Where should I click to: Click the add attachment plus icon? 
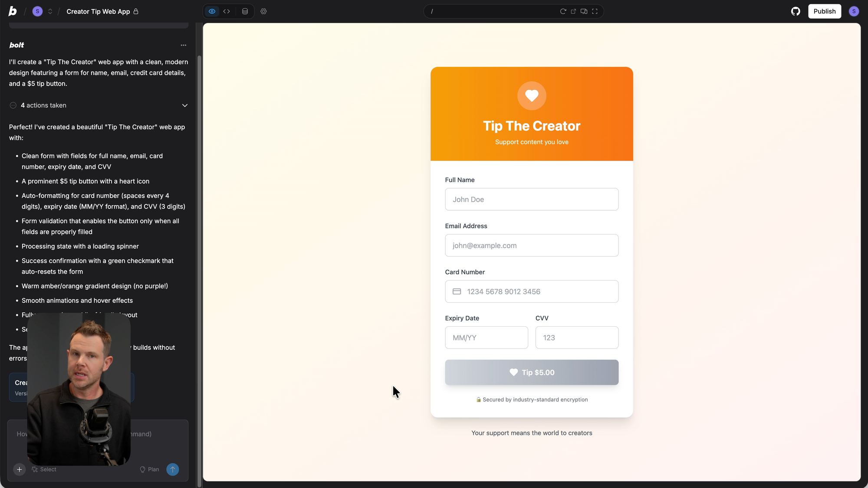(x=19, y=469)
